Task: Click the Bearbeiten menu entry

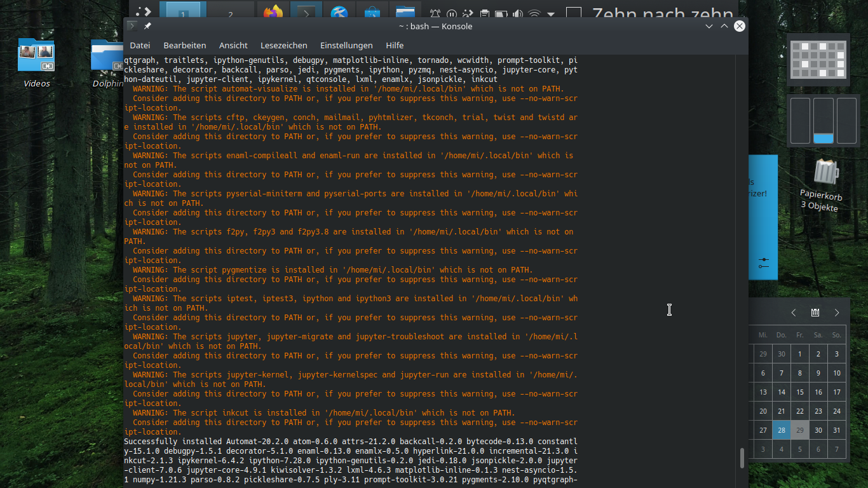Action: coord(184,45)
